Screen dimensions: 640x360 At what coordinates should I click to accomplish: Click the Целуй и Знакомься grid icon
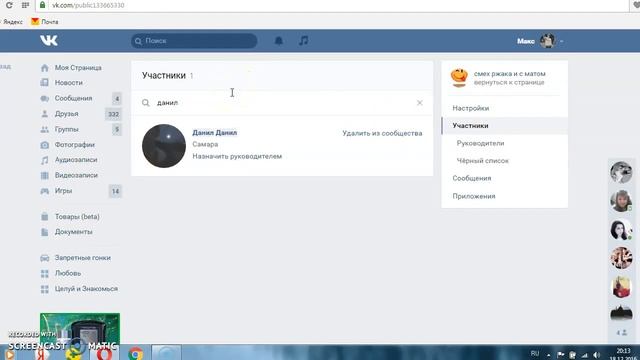(44, 289)
